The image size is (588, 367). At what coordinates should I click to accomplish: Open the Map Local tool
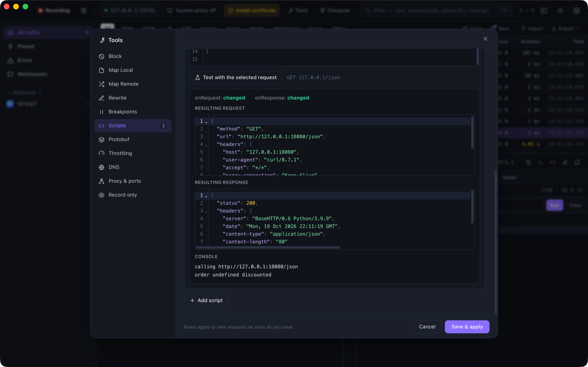coord(133,70)
